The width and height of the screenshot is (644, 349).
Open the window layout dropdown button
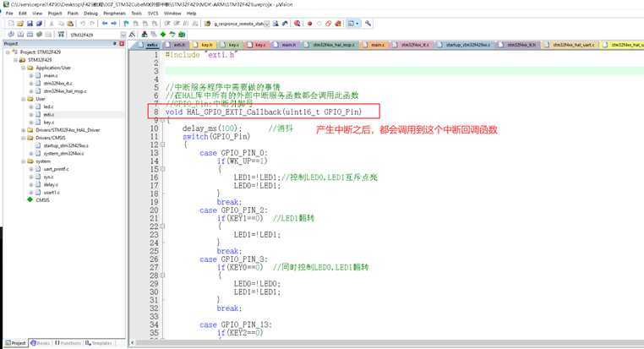[352, 24]
